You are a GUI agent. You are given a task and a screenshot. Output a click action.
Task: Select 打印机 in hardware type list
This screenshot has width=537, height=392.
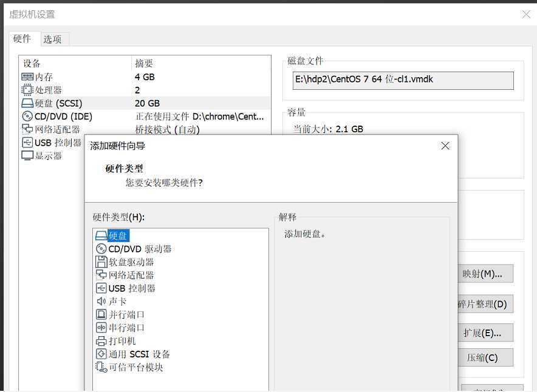pyautogui.click(x=122, y=341)
